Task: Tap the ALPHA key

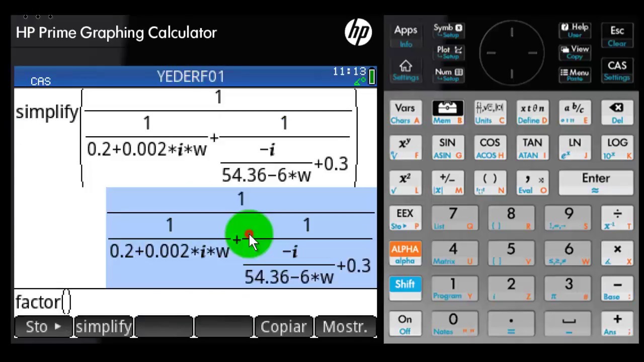Action: pos(405,254)
